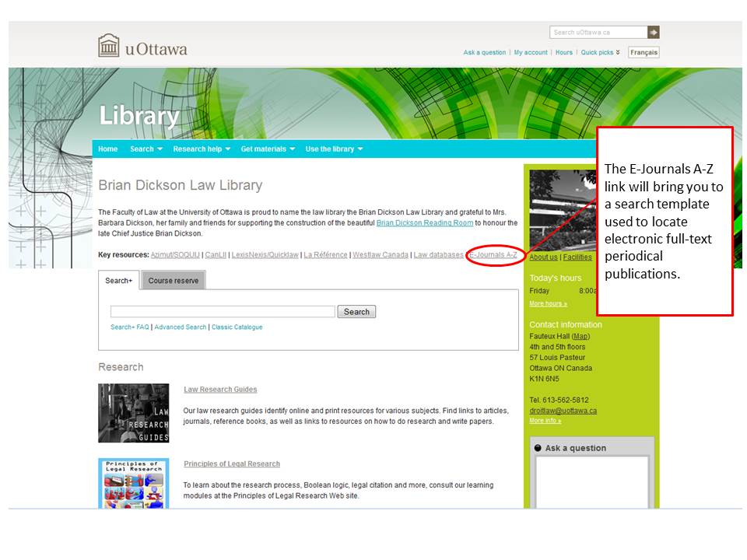Viewport: 747px width, 560px height.
Task: Email droitlaw@uottawa.ca link
Action: pos(563,411)
